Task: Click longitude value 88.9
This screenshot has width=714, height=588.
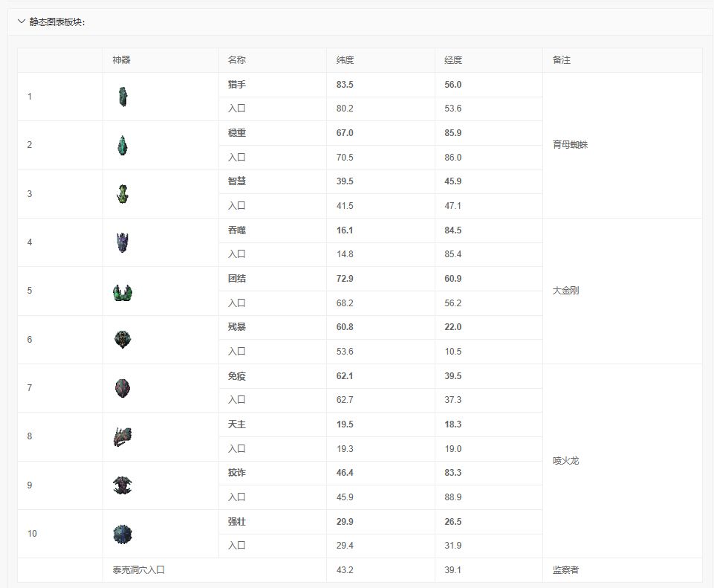Action: point(452,497)
